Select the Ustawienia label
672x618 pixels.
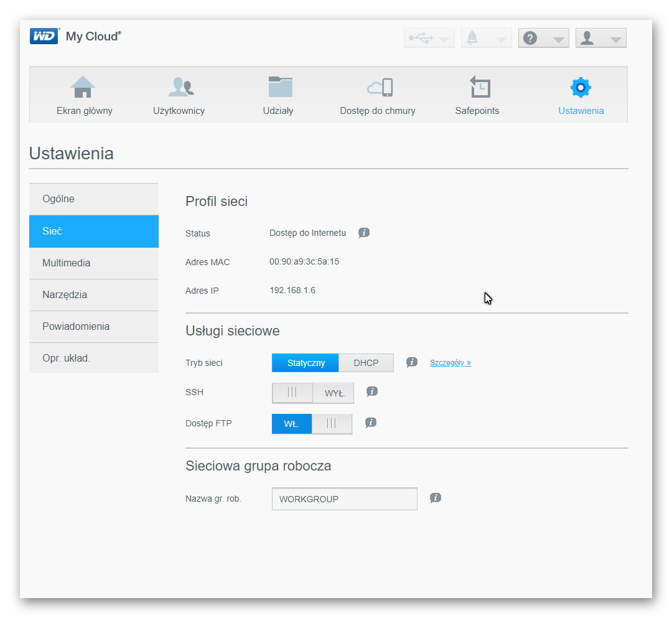pos(581,111)
